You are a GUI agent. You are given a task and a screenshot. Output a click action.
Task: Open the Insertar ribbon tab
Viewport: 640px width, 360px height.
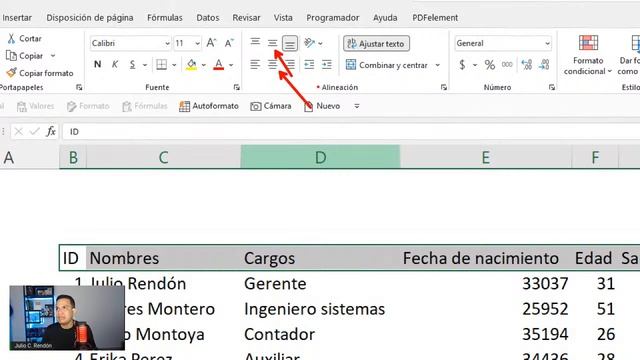[x=17, y=18]
